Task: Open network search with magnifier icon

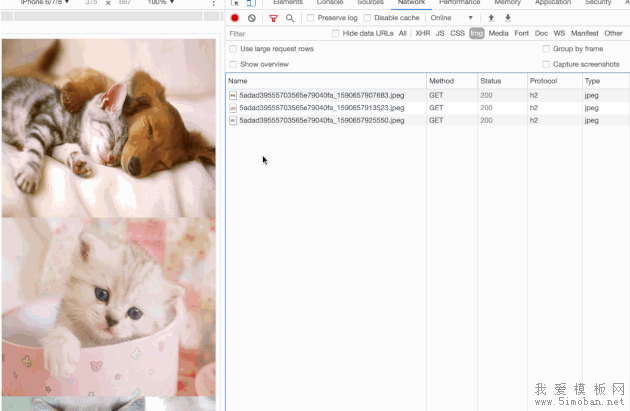Action: pos(290,18)
